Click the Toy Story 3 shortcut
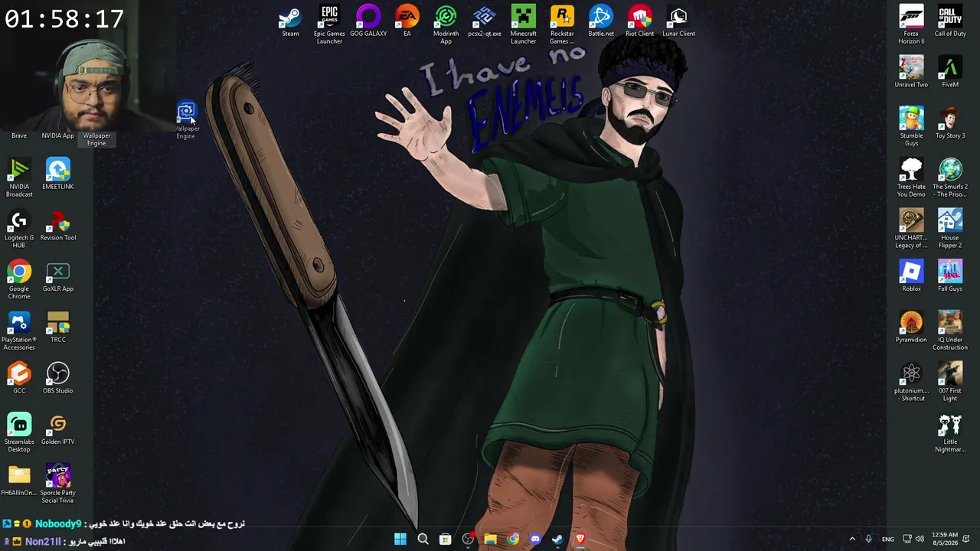 950,123
